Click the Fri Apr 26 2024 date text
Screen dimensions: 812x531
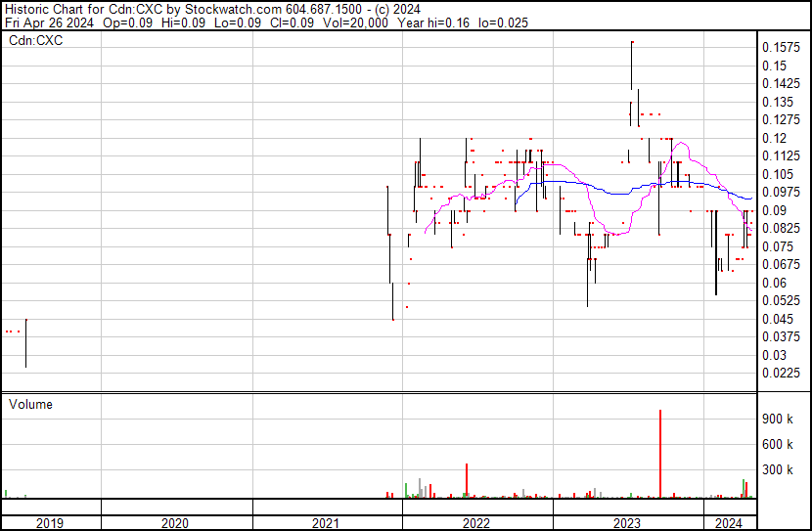point(49,22)
